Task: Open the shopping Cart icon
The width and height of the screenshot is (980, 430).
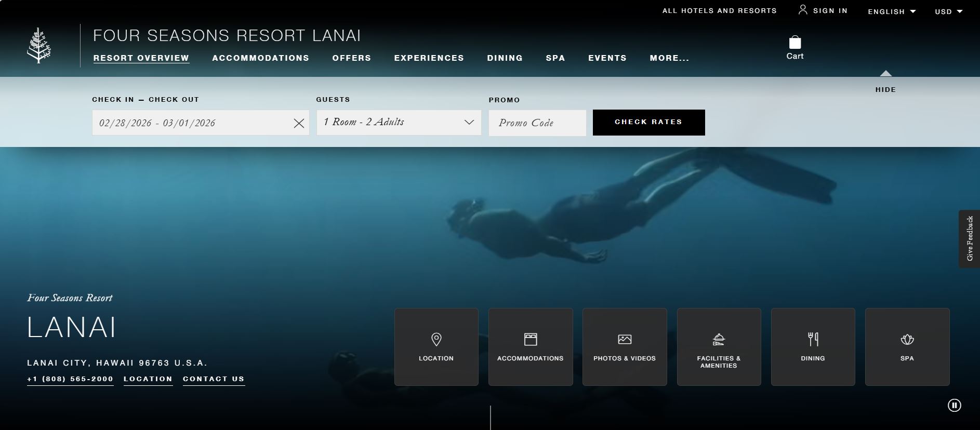Action: pyautogui.click(x=794, y=48)
